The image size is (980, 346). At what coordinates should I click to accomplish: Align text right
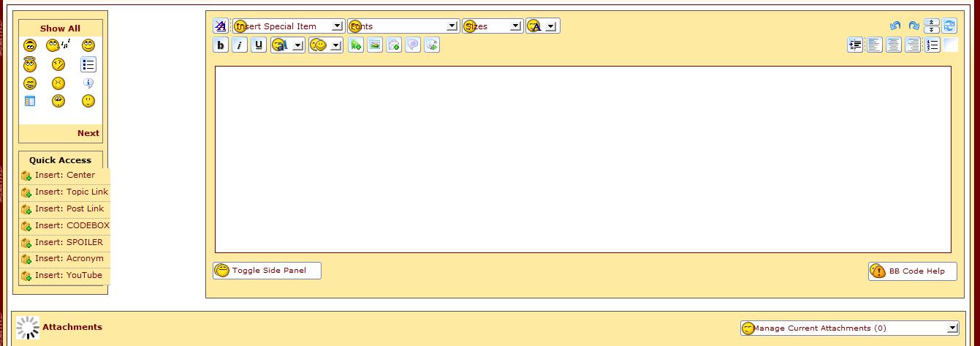tap(913, 45)
